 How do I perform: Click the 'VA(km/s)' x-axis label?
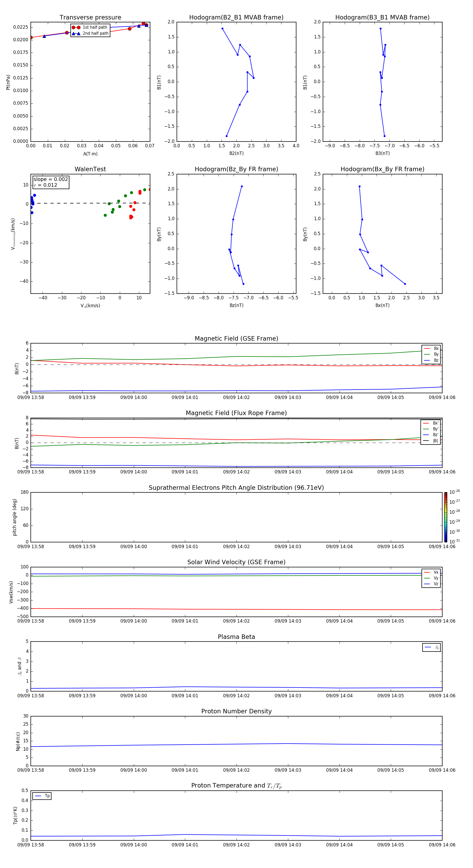click(x=90, y=306)
